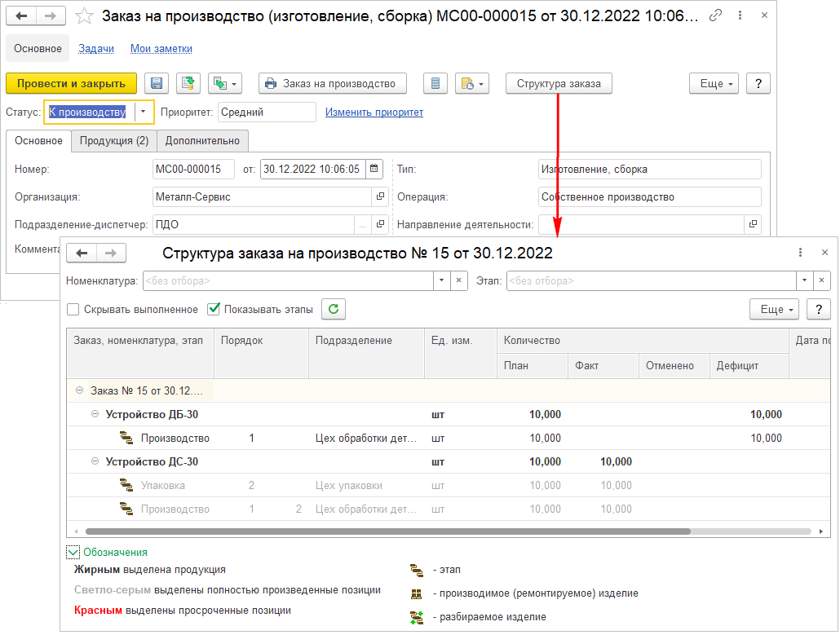Click the 'Цех упаковки' cell
The width and height of the screenshot is (840, 635).
coord(366,486)
